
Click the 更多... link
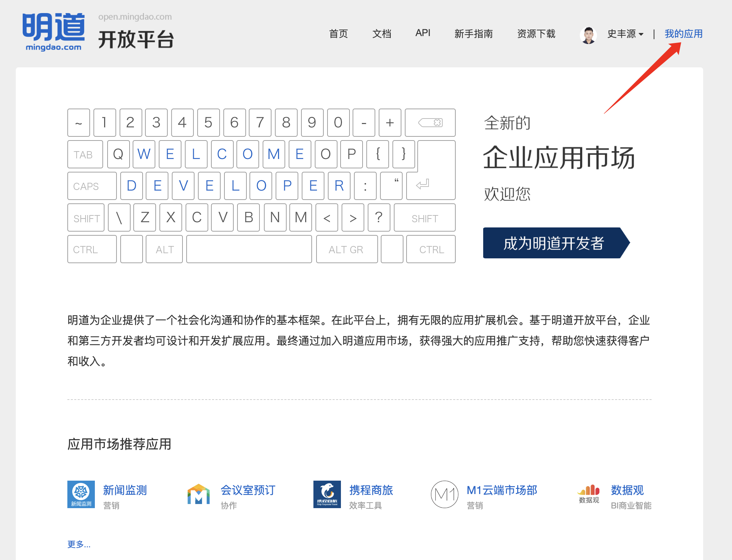click(79, 544)
